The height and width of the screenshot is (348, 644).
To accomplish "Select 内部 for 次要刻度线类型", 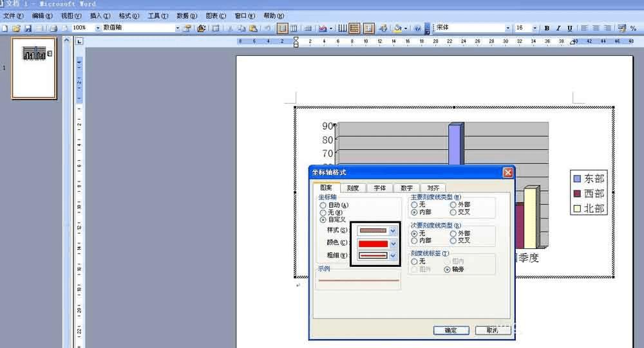I will (414, 241).
